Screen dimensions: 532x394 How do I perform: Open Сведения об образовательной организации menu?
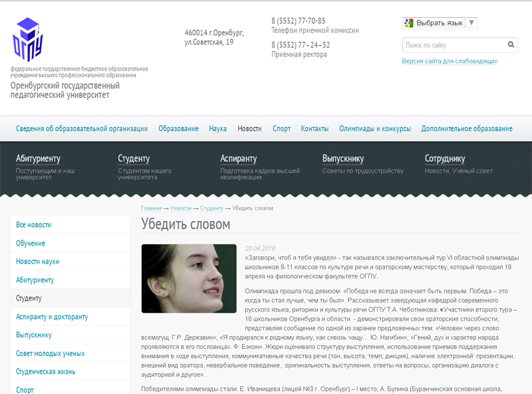(x=82, y=128)
